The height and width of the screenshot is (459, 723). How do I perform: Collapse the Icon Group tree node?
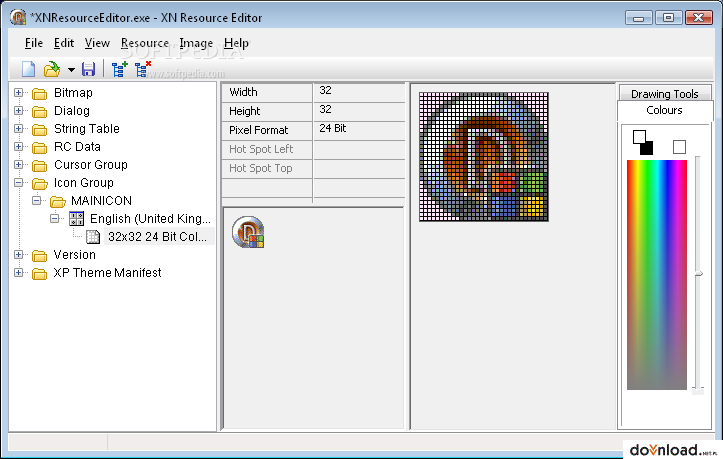click(18, 183)
